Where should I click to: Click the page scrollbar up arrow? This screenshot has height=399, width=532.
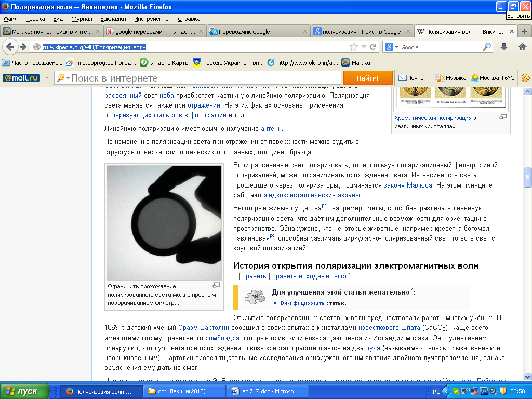pyautogui.click(x=527, y=91)
